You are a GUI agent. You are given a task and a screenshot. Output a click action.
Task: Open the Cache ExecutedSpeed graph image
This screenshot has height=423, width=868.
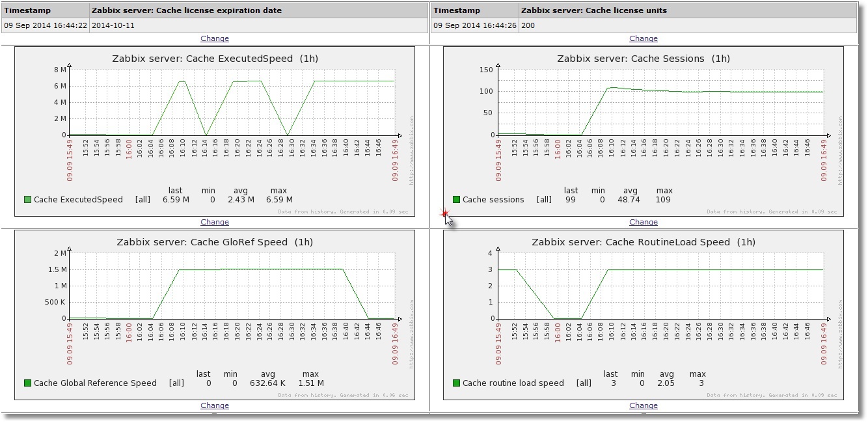coord(215,131)
